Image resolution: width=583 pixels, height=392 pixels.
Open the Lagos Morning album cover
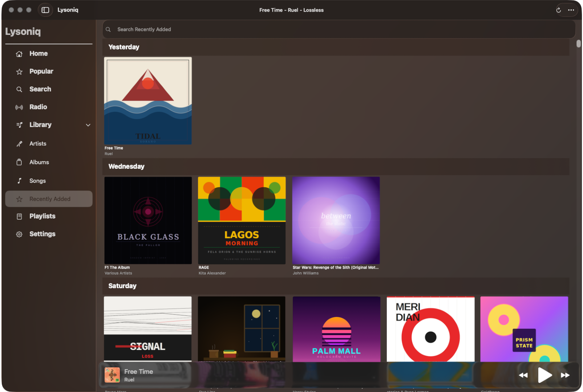tap(242, 220)
